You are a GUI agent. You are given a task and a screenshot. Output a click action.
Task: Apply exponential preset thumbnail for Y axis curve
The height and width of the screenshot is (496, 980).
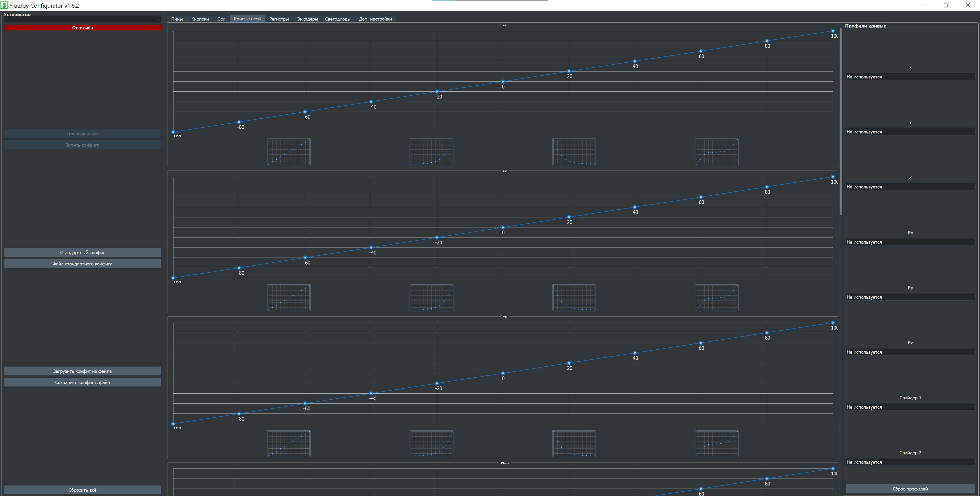tap(431, 298)
